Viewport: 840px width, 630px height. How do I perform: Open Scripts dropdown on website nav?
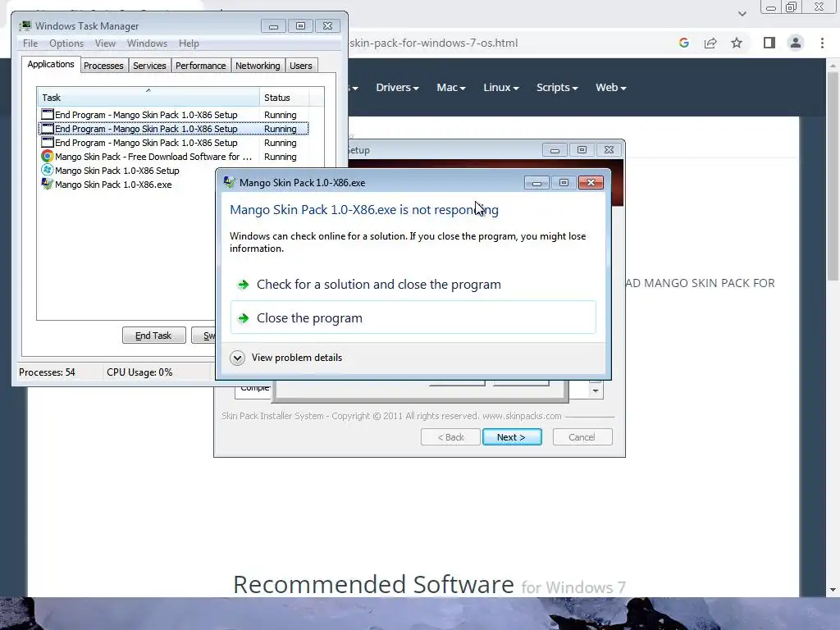tap(557, 87)
